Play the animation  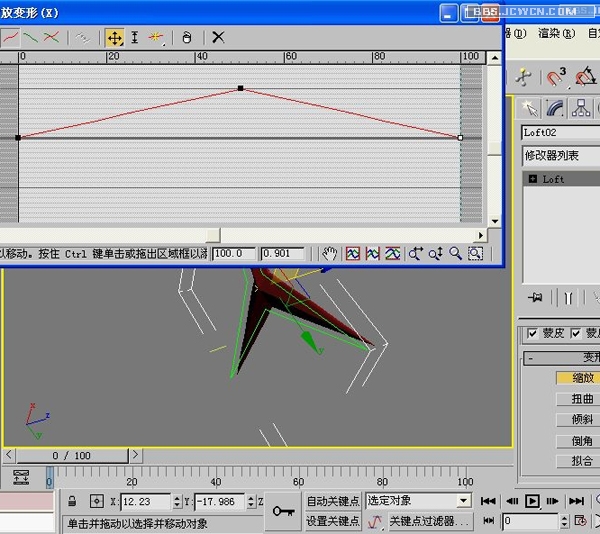point(532,501)
